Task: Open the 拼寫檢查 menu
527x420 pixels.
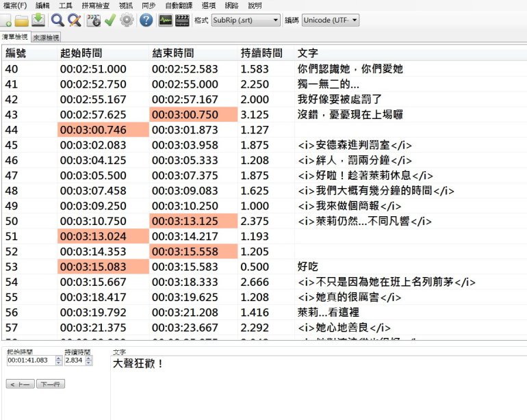Action: (x=95, y=5)
